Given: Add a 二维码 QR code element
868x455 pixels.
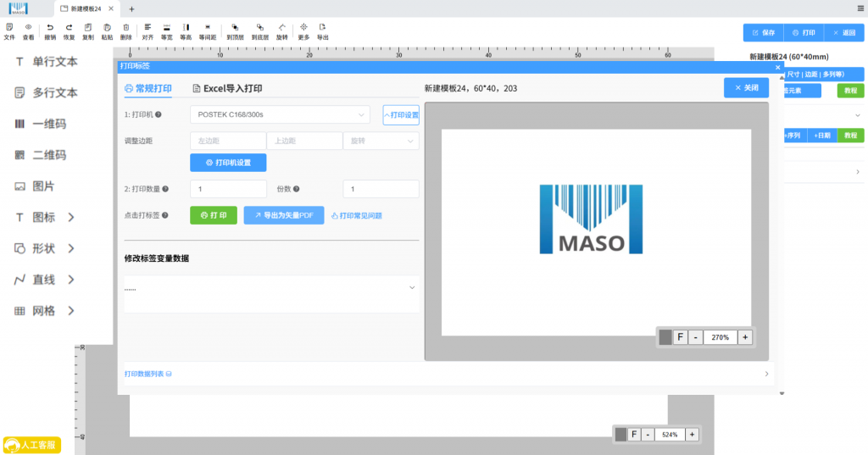Looking at the screenshot, I should [41, 155].
